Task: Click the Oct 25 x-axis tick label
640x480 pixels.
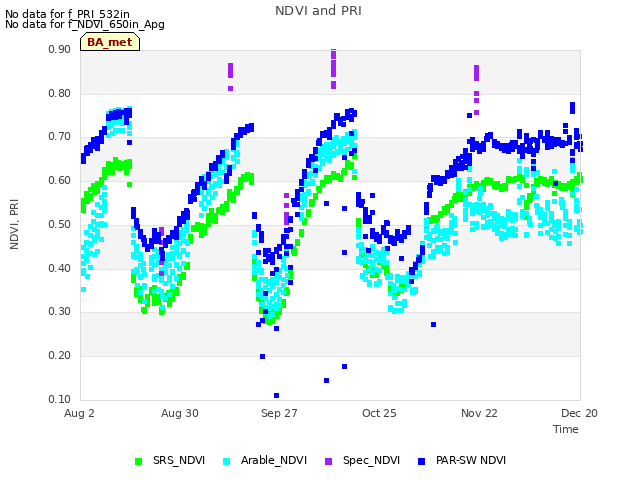Action: click(379, 413)
